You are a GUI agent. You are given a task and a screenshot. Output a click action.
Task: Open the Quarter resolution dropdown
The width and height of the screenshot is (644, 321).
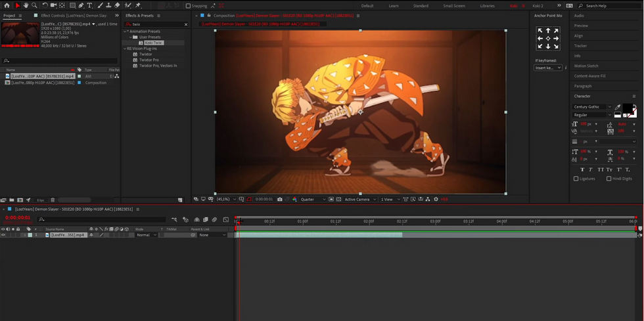(x=313, y=199)
